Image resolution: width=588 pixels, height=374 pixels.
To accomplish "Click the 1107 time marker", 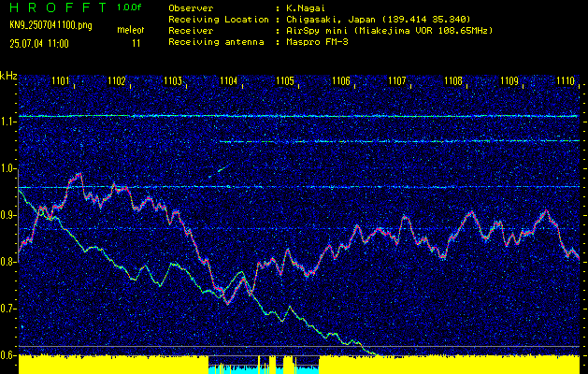I will tap(397, 80).
